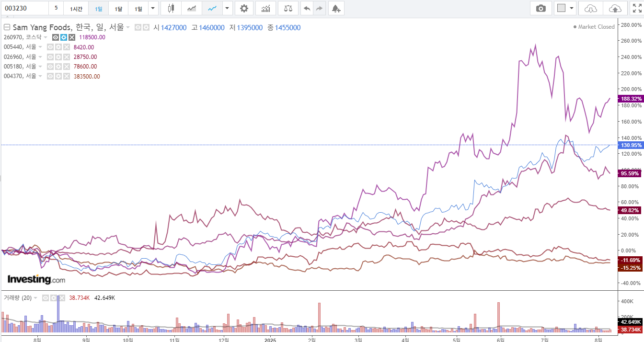Image resolution: width=644 pixels, height=342 pixels.
Task: Open settings for Sam Yang Foods series
Action: [x=146, y=27]
